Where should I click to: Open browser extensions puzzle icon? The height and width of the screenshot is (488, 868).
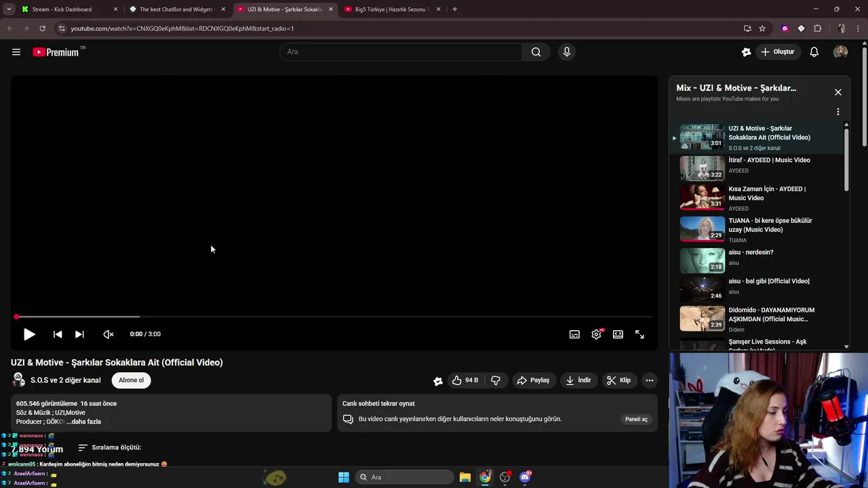click(818, 28)
